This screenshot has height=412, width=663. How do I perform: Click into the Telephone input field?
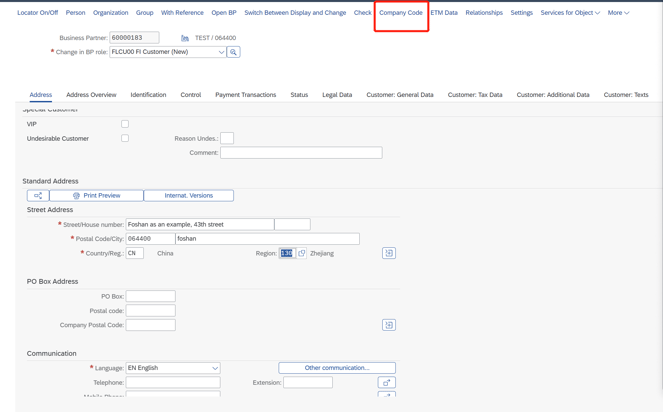point(172,382)
